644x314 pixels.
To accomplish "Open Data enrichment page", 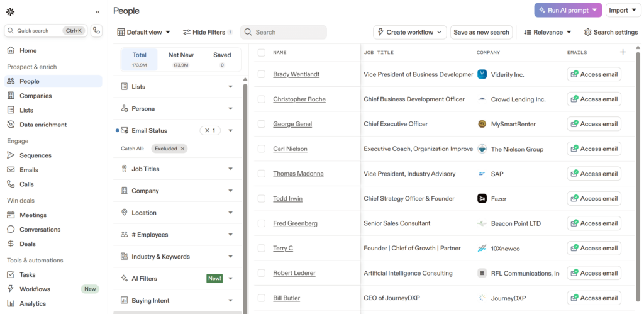I will coord(53,125).
